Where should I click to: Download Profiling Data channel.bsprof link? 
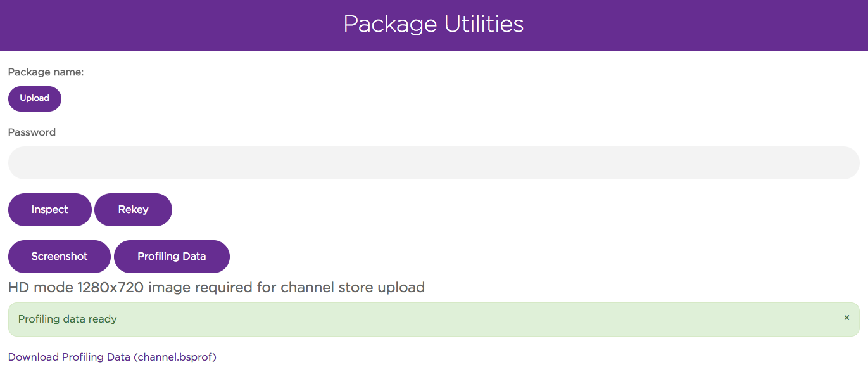tap(112, 357)
